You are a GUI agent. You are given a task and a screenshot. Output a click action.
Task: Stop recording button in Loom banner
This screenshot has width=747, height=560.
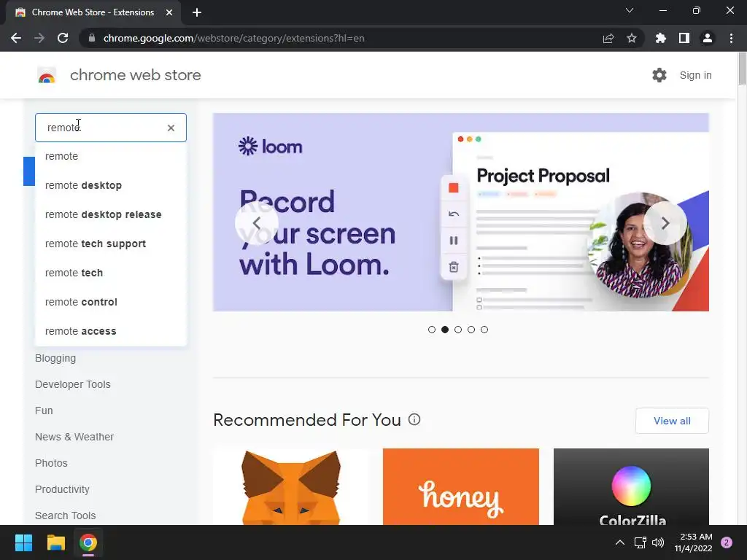[x=454, y=188]
